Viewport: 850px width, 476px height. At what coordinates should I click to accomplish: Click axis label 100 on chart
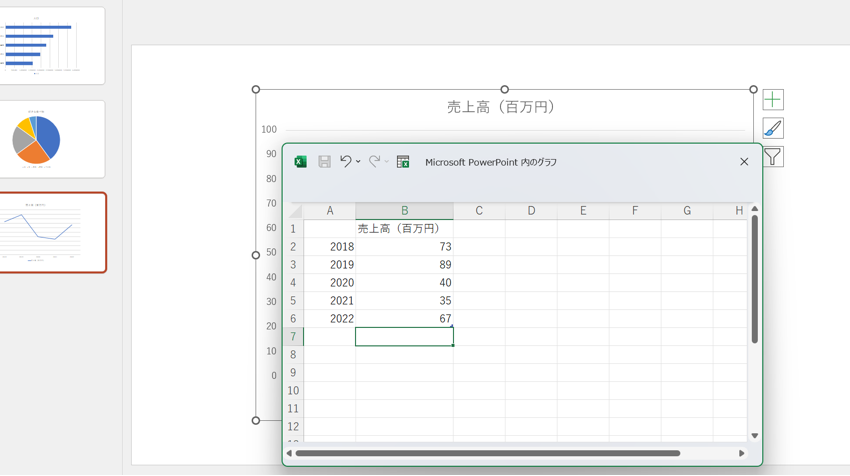[269, 130]
